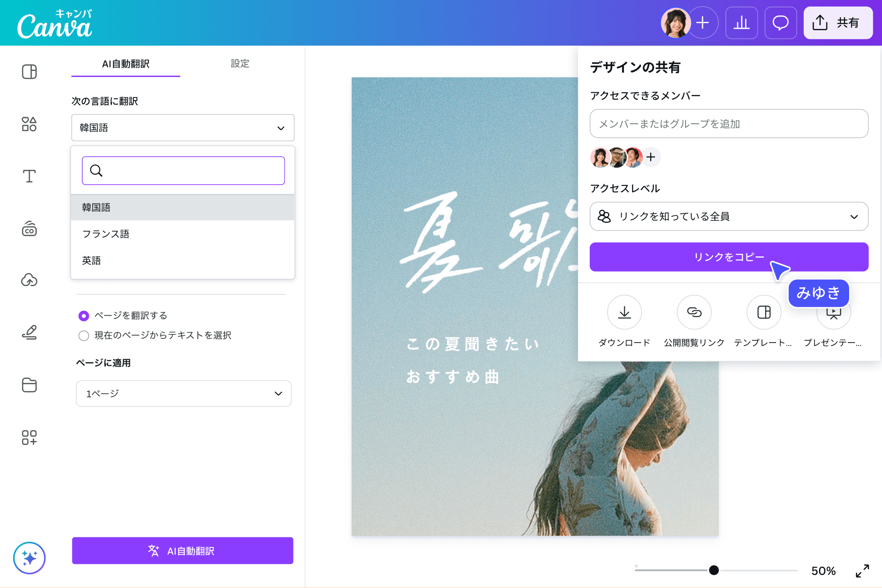Expand the 韓国語 language dropdown
Image resolution: width=882 pixels, height=588 pixels.
[x=183, y=128]
